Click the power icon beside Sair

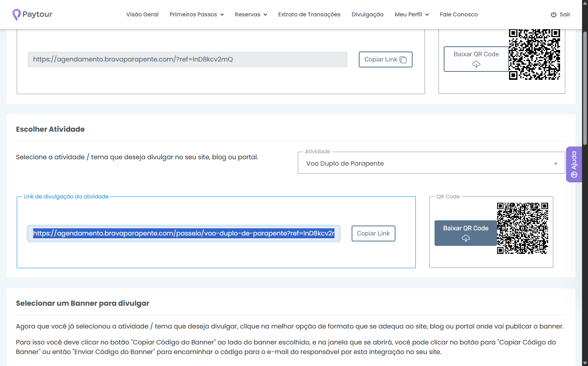coord(554,14)
